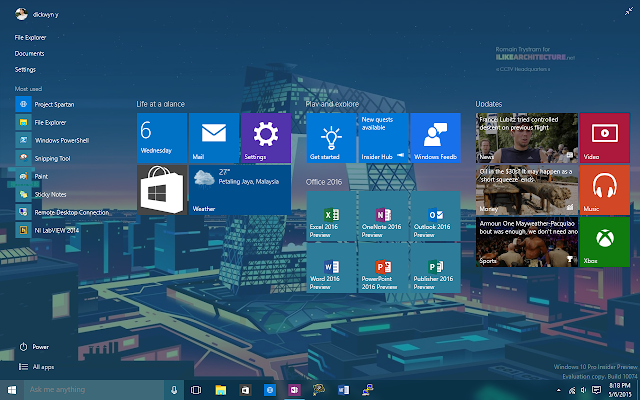Open Remote Desktop icon on the taskbar
Screen dimensions: 640x400
(x=368, y=390)
